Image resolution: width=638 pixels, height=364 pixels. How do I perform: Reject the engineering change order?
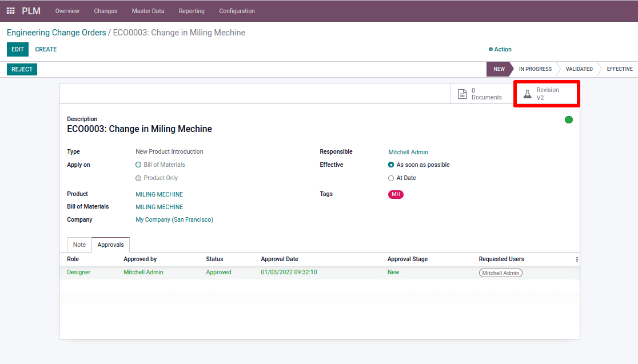point(22,69)
